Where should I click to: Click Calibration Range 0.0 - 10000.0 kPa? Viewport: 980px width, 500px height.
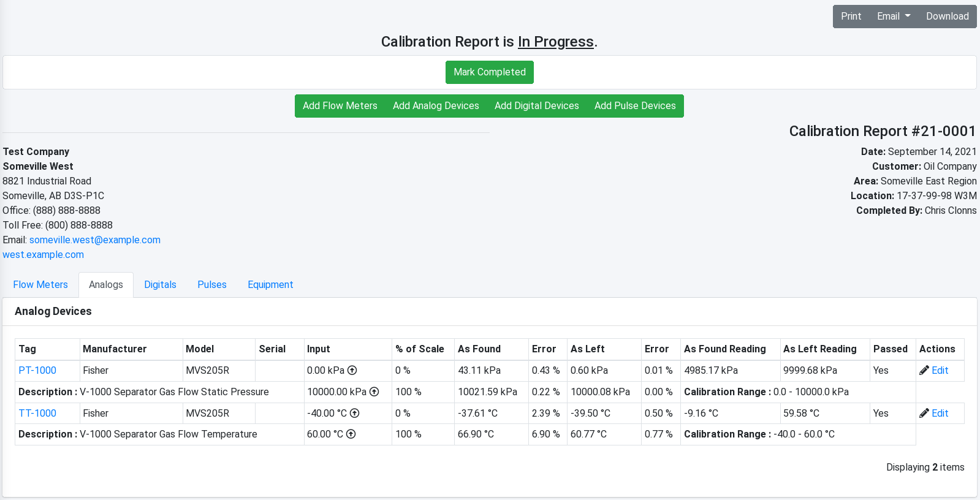(766, 392)
